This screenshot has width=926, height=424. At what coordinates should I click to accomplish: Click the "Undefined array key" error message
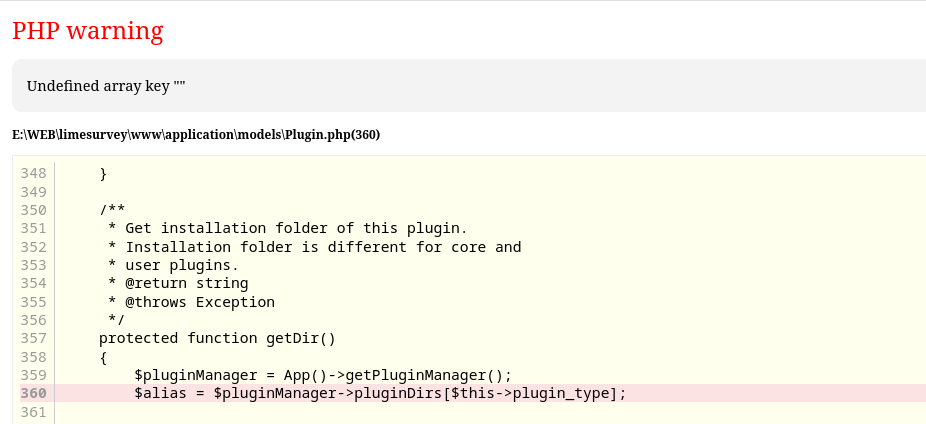(106, 86)
